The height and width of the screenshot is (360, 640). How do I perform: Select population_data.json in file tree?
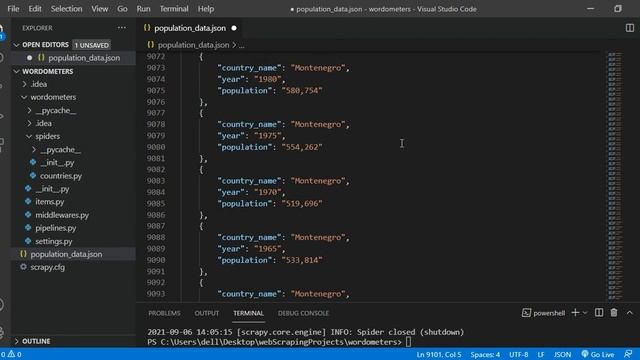click(x=66, y=254)
